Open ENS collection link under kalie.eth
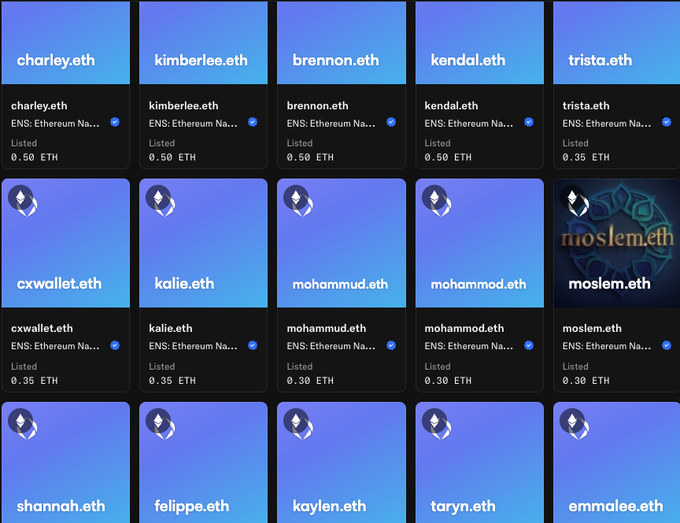This screenshot has height=523, width=680. (193, 346)
